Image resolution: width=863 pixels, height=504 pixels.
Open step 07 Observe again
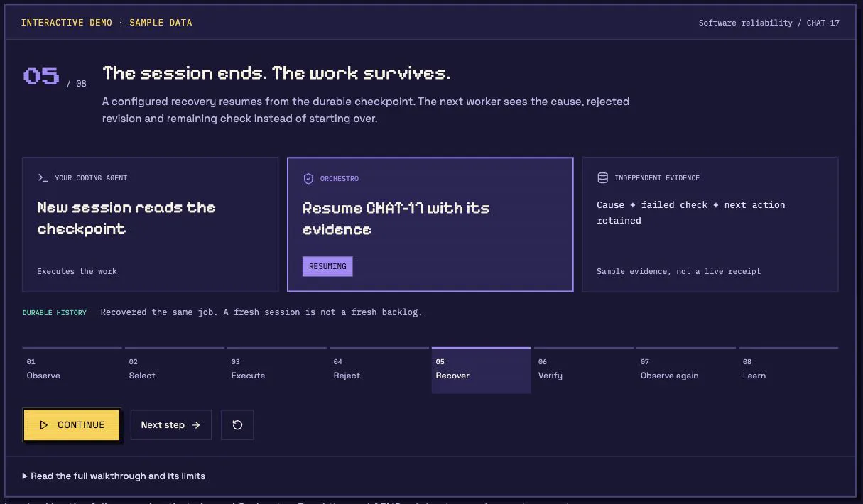tap(686, 370)
